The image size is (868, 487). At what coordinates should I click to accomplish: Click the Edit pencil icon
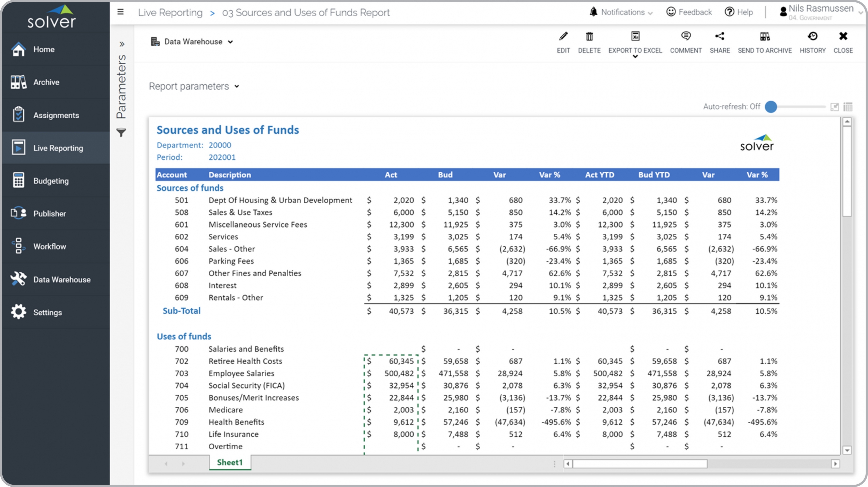(x=563, y=36)
